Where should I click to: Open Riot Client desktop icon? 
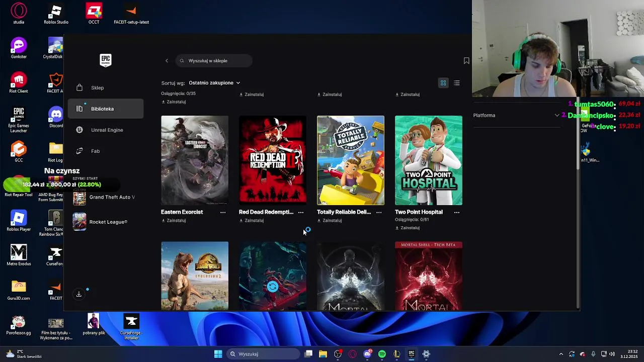click(x=19, y=83)
